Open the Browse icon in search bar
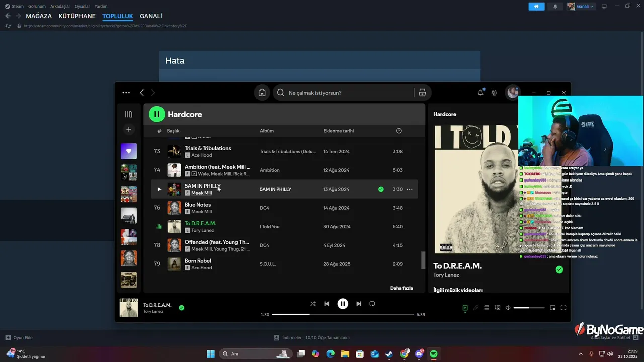 pyautogui.click(x=422, y=93)
